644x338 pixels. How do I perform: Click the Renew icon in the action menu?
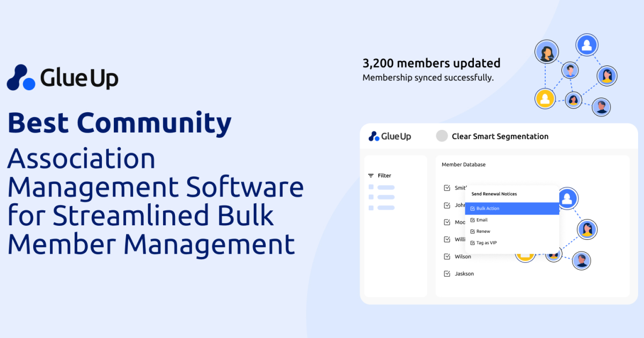point(472,231)
